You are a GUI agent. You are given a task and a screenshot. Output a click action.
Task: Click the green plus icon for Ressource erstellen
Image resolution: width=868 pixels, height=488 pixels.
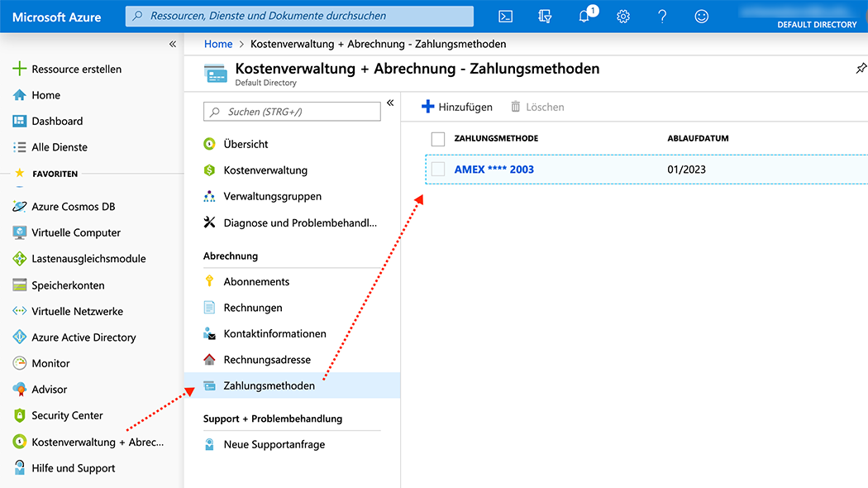tap(19, 69)
